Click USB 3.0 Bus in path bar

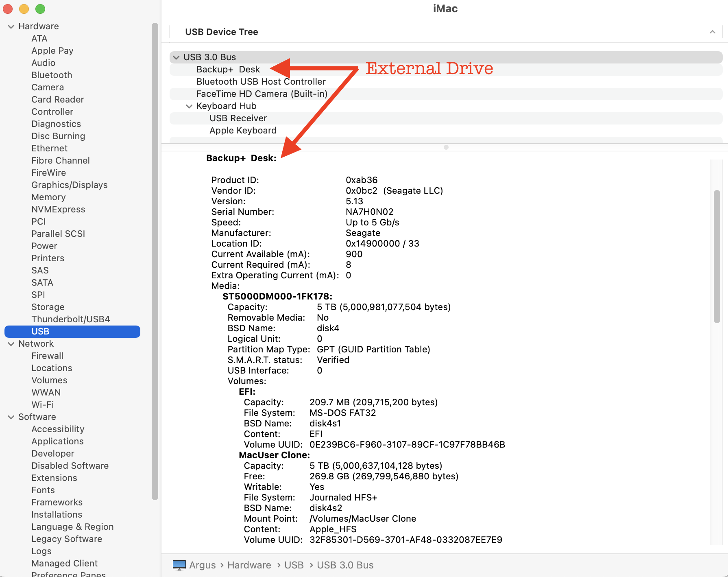[345, 565]
